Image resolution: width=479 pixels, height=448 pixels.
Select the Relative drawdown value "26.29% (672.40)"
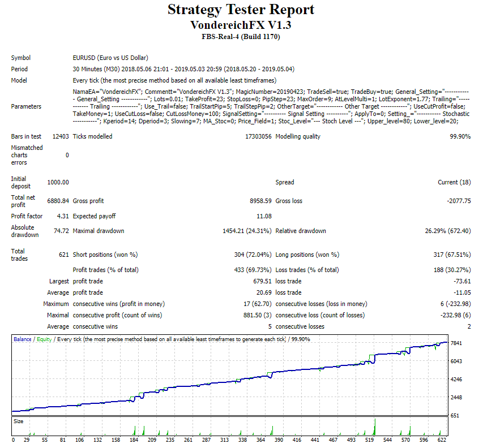(x=448, y=231)
